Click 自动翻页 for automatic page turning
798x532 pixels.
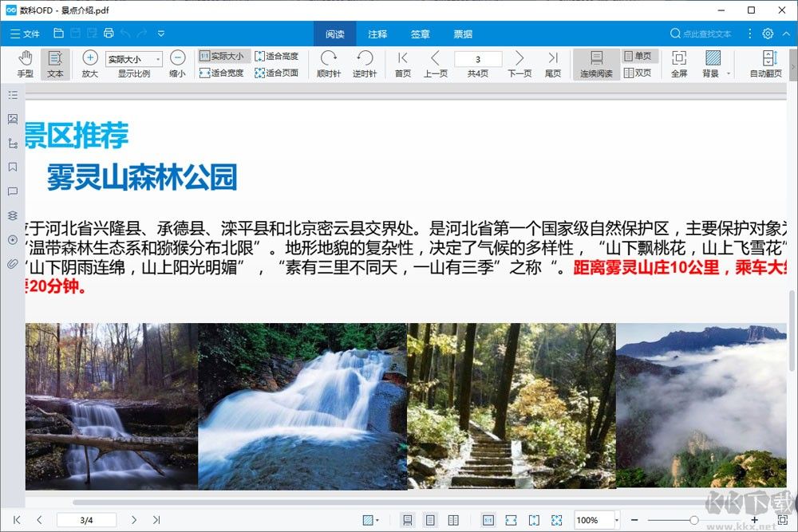pyautogui.click(x=768, y=64)
